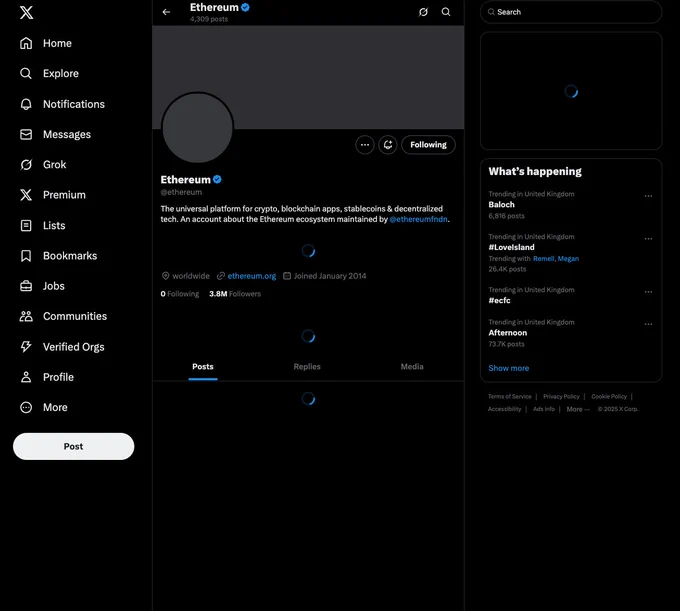Open Bookmarks in sidebar

coord(58,256)
